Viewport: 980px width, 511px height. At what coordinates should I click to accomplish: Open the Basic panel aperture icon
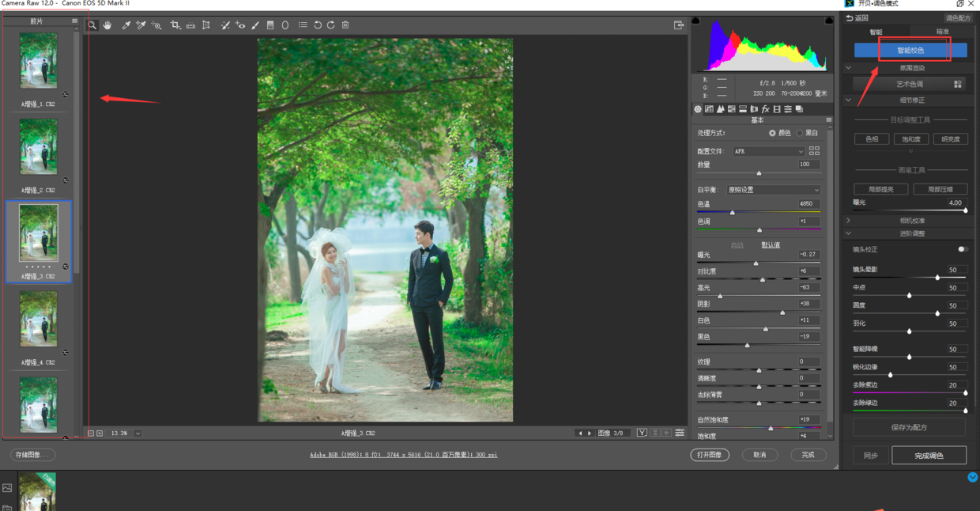pyautogui.click(x=698, y=109)
